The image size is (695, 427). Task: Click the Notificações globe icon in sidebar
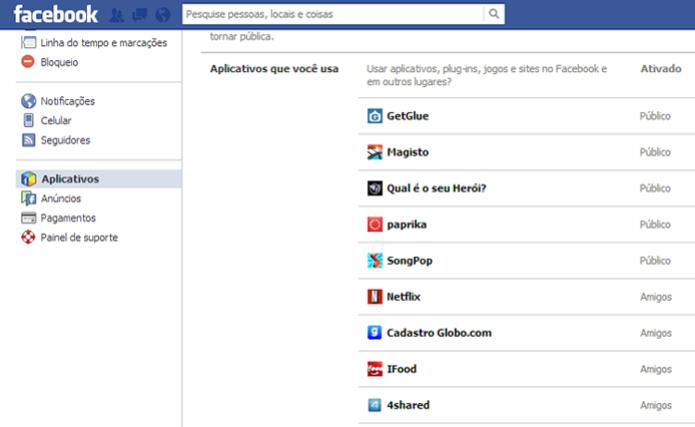click(x=28, y=101)
